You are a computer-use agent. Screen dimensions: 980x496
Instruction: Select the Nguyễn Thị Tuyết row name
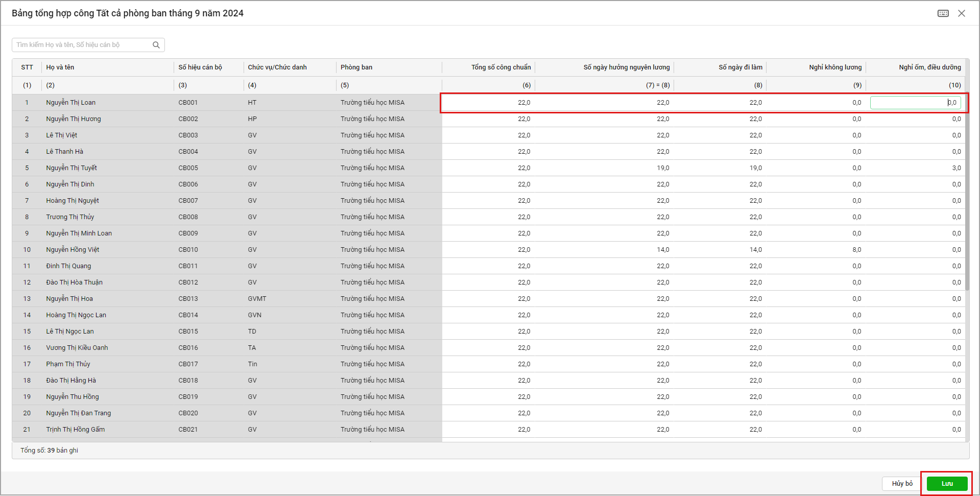click(71, 168)
